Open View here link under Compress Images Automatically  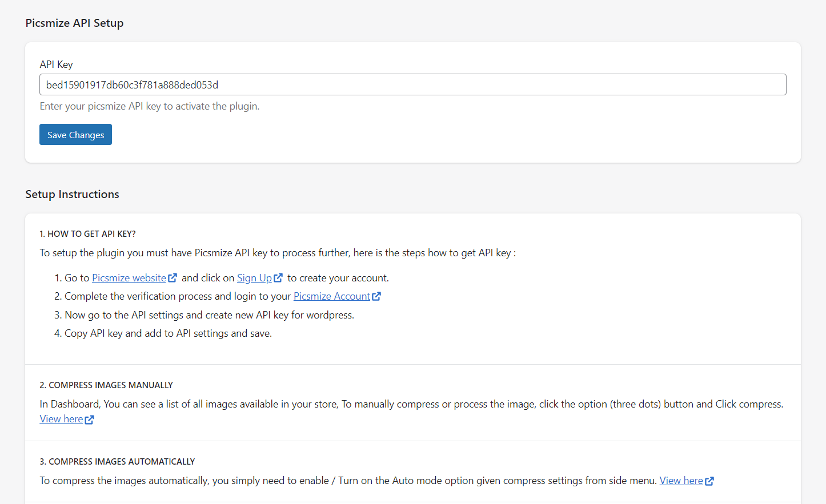[x=681, y=481]
